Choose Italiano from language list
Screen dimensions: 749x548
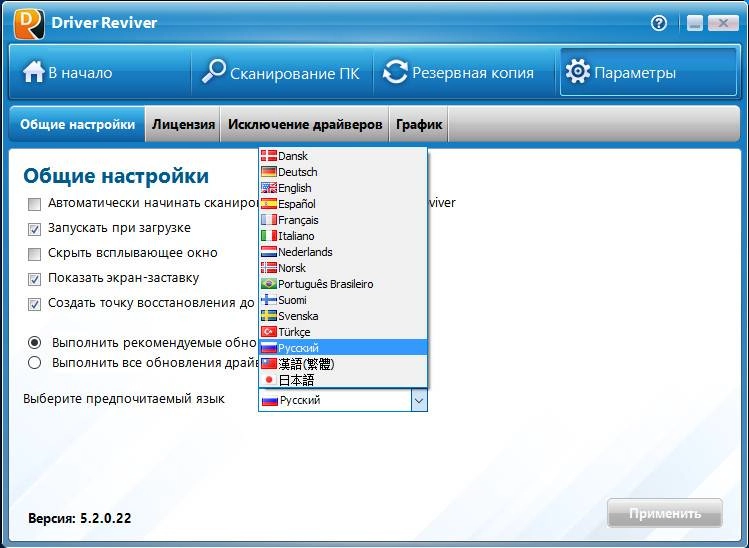(x=343, y=236)
